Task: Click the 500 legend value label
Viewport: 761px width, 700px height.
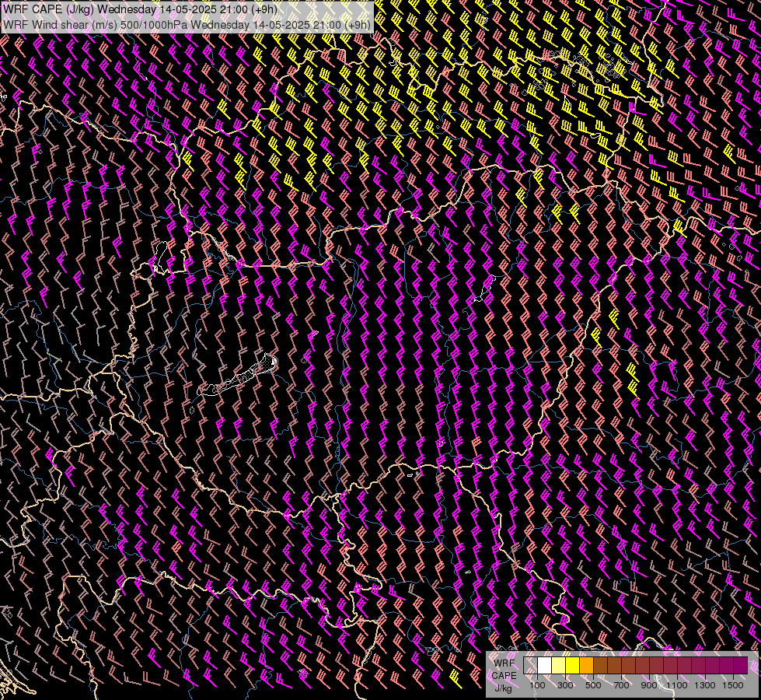Action: point(593,685)
